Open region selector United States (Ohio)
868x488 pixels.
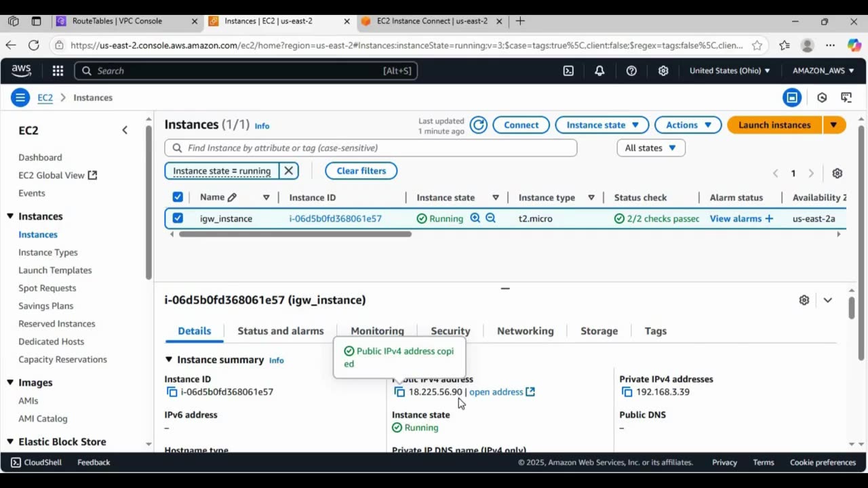(730, 70)
